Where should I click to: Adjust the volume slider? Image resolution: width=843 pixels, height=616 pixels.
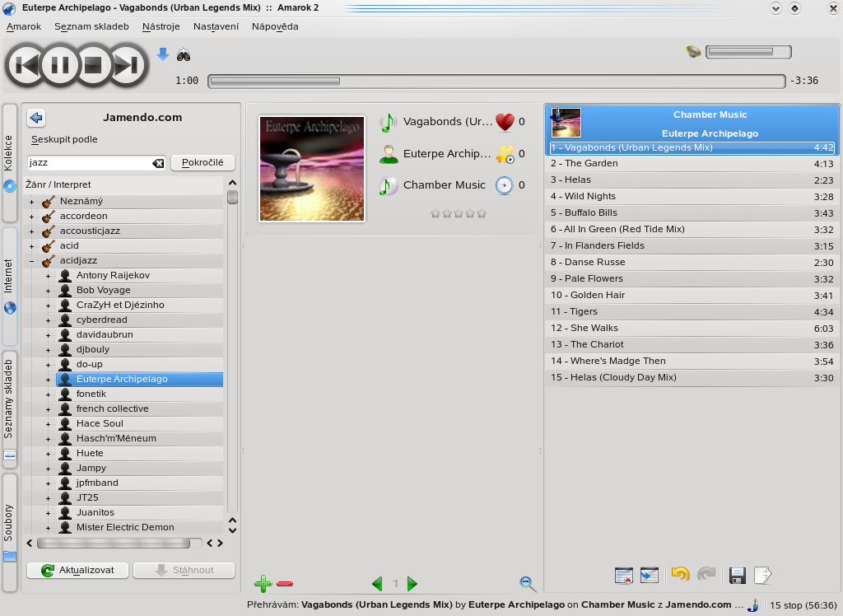point(748,52)
